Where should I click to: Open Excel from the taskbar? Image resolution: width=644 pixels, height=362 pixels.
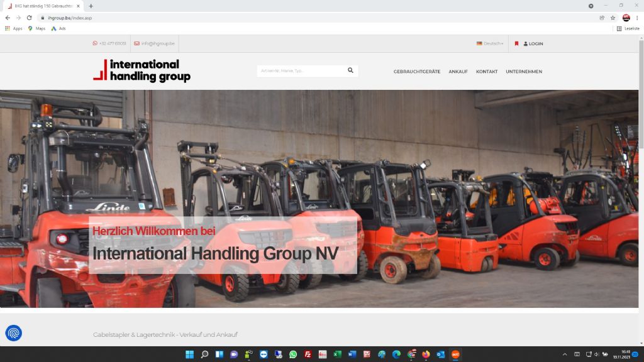[x=337, y=354]
